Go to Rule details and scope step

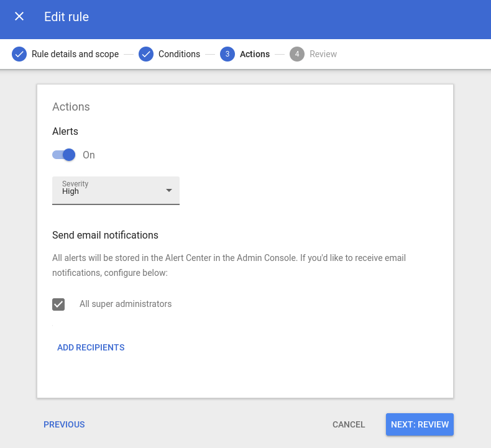click(x=75, y=54)
